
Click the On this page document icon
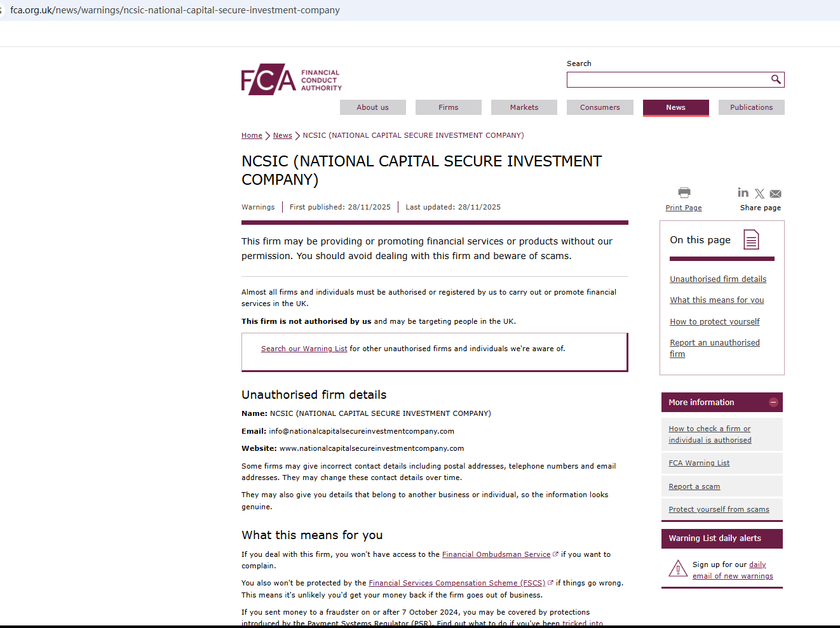pos(751,239)
